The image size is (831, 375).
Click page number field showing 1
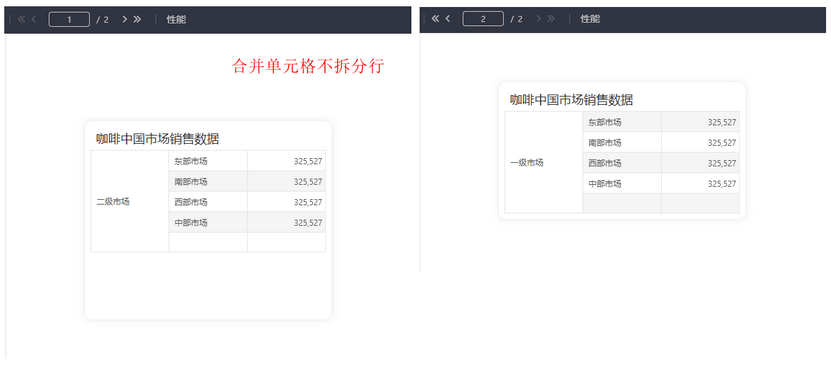coord(69,20)
